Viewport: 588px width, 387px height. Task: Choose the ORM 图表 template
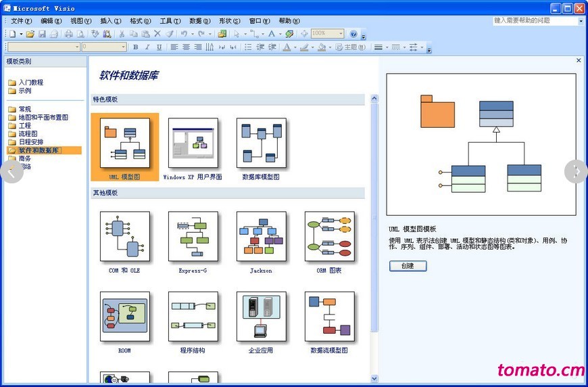[x=329, y=242]
